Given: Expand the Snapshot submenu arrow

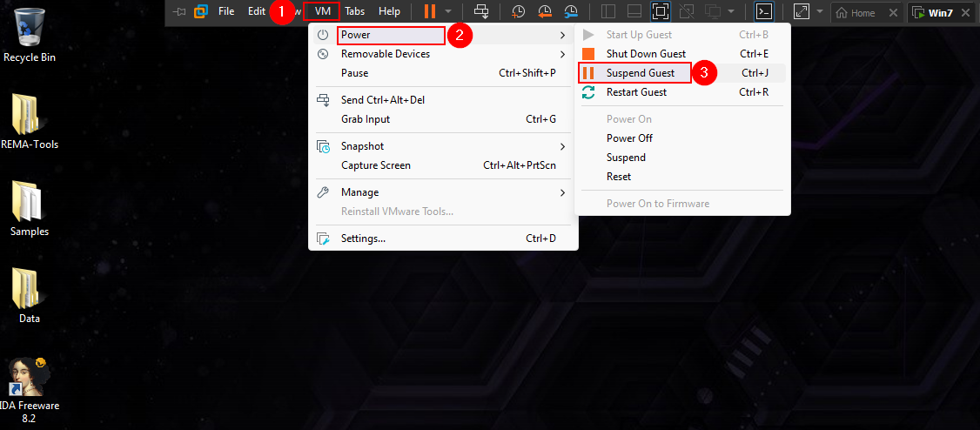Looking at the screenshot, I should tap(562, 146).
